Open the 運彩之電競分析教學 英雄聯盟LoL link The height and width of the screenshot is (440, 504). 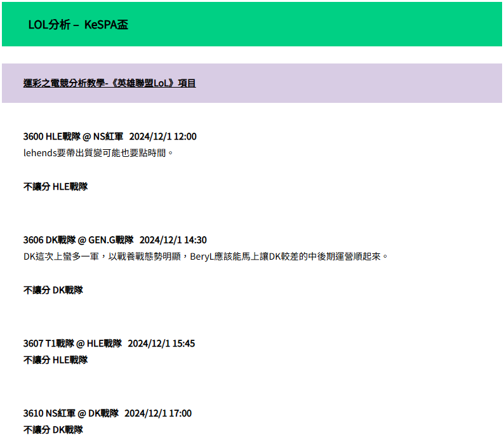coord(109,83)
